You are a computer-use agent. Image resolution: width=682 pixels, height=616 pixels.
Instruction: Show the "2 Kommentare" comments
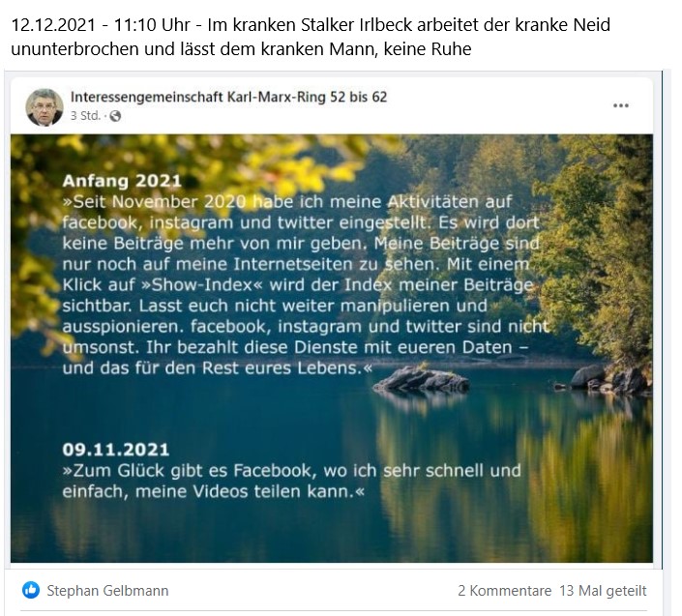coord(504,590)
